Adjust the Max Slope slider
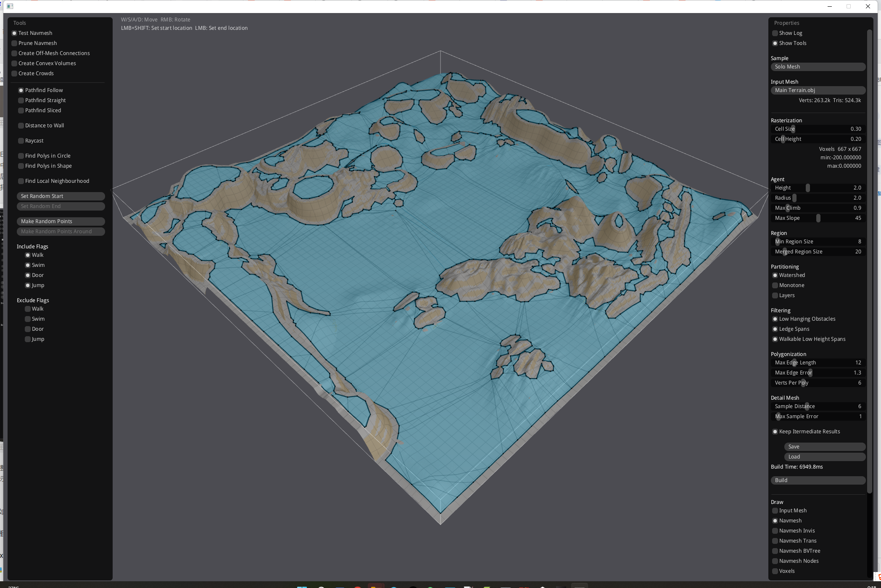The image size is (881, 588). click(x=818, y=218)
